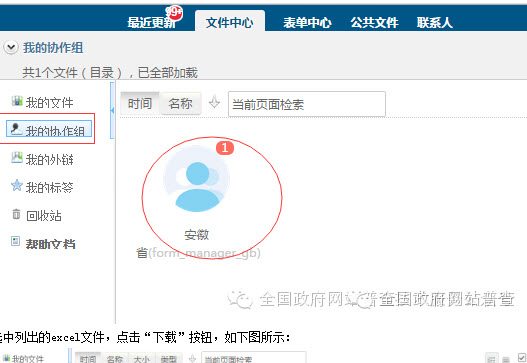Screen dimensions: 527x363
Task: Open the 最近更新 tab
Action: click(x=151, y=23)
